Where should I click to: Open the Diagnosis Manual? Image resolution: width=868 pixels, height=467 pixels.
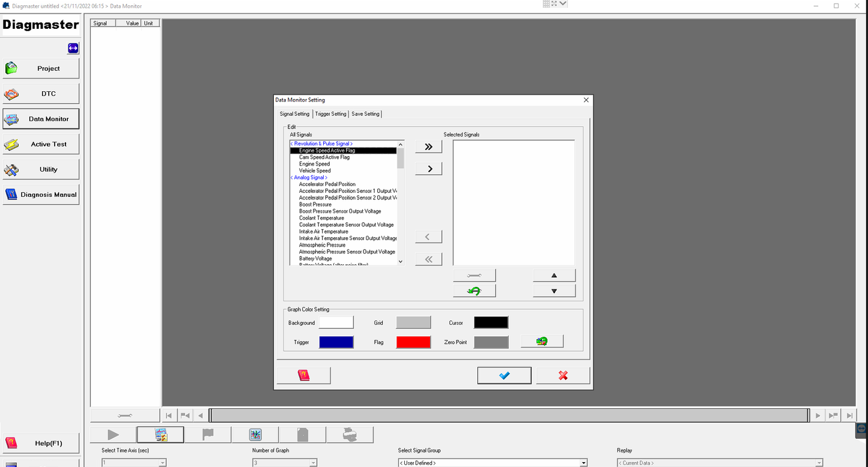pos(41,194)
